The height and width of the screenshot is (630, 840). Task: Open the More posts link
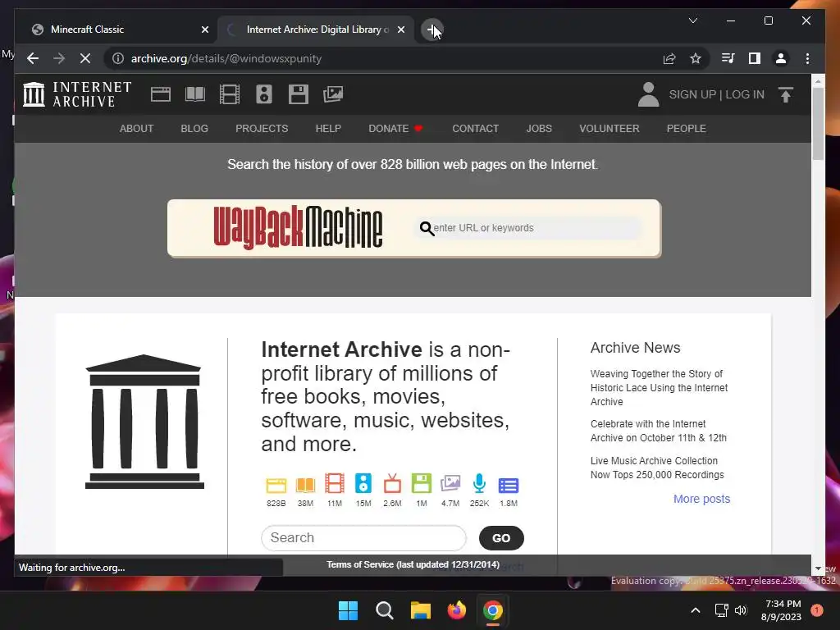(702, 499)
